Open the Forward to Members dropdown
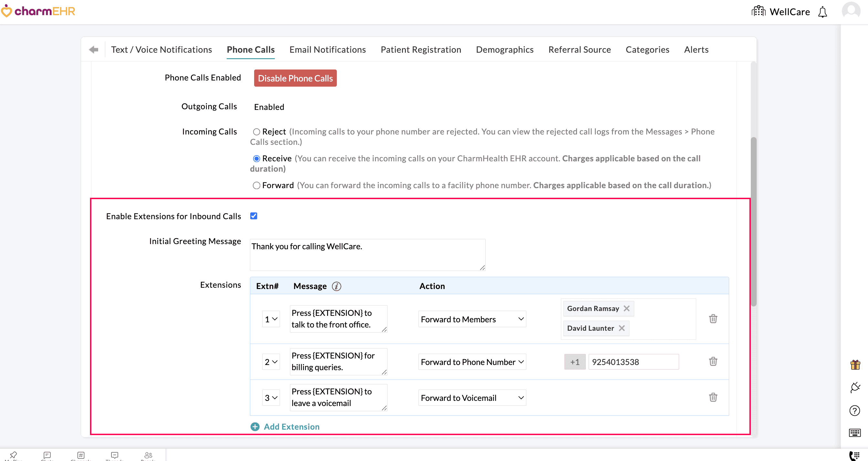Screen dimensions: 868x461 pyautogui.click(x=472, y=319)
